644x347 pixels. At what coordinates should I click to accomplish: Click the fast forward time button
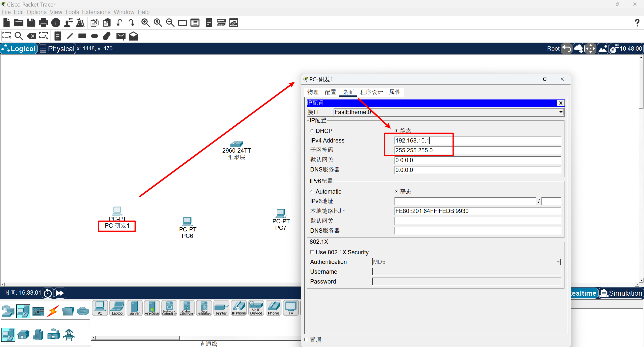(60, 293)
